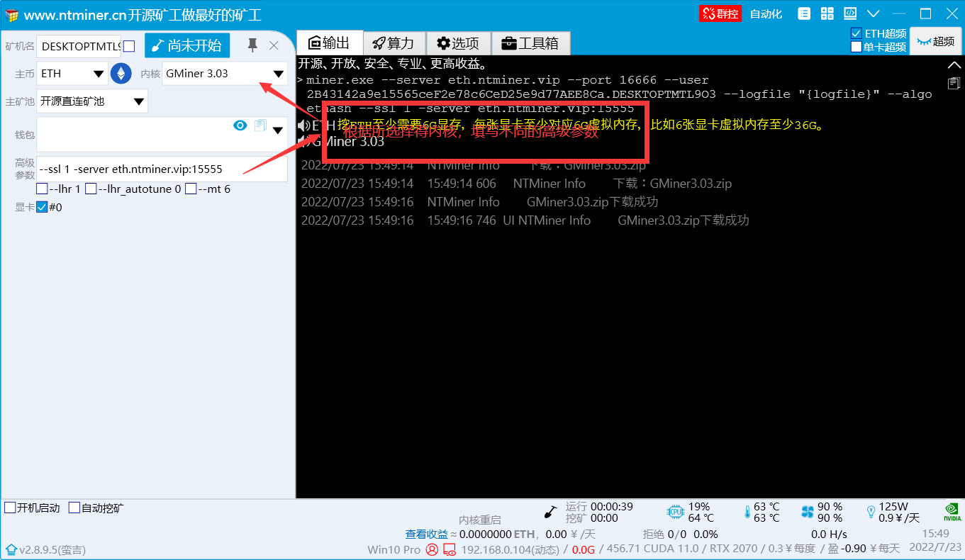This screenshot has width=965, height=560.
Task: Enable the 开机启动 checkbox
Action: pyautogui.click(x=11, y=508)
